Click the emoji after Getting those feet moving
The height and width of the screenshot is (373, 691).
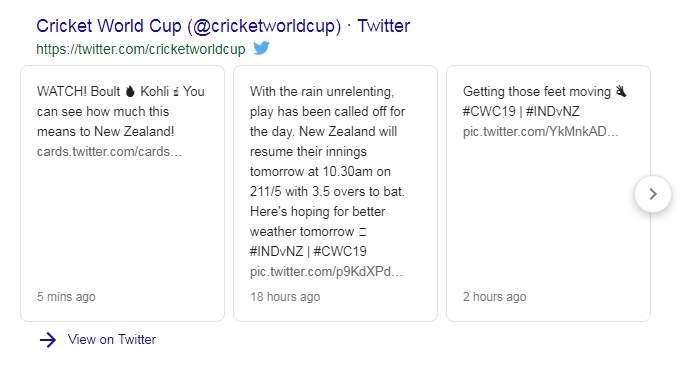(x=621, y=91)
